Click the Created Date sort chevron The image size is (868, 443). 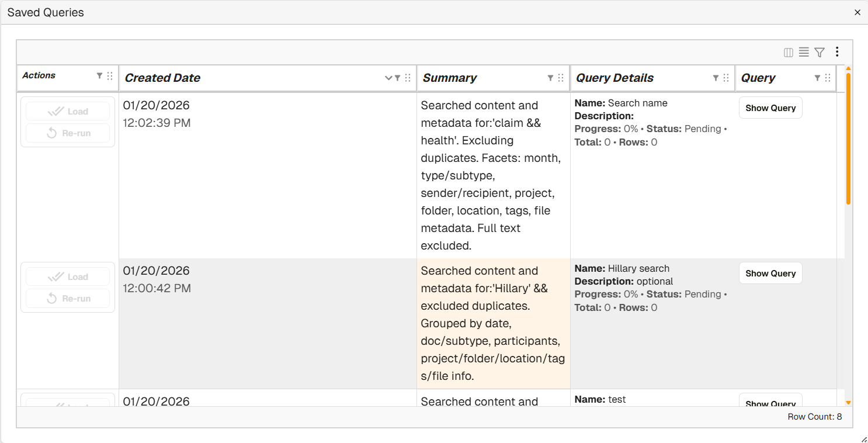point(388,78)
